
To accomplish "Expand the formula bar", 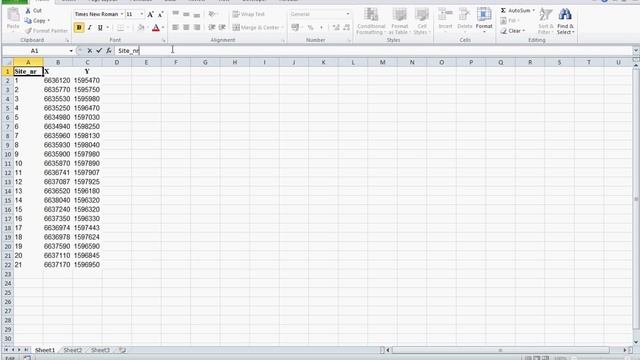I will point(636,51).
